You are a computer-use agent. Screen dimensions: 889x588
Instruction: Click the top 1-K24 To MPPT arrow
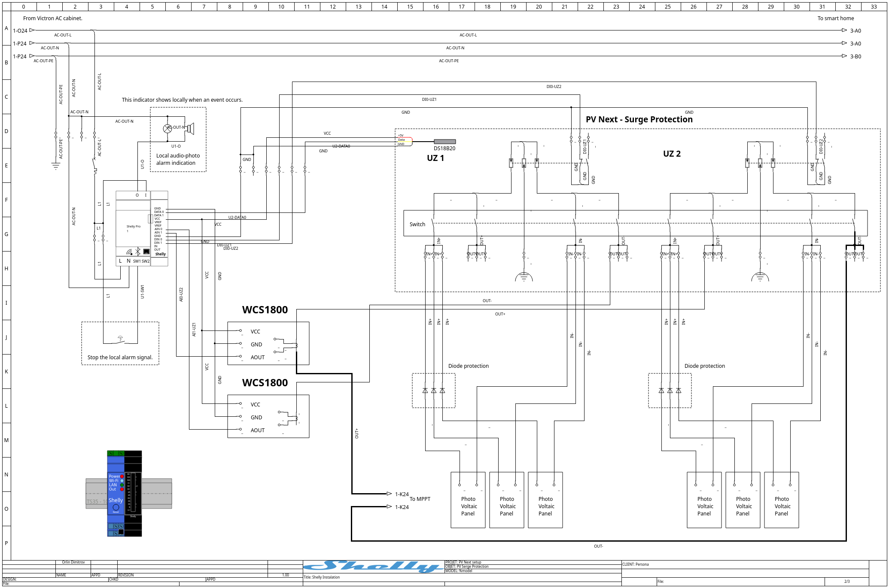tap(389, 494)
